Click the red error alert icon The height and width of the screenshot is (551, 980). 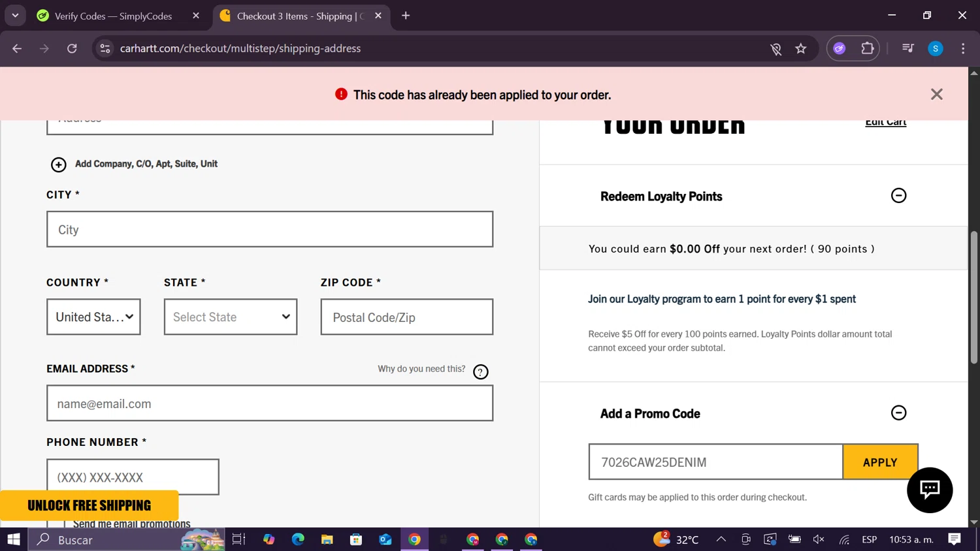341,95
